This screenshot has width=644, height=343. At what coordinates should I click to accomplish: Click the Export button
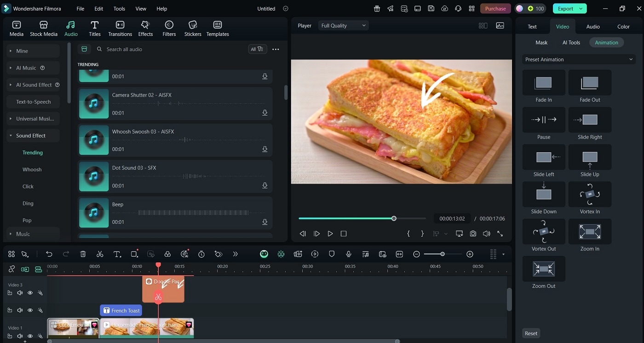tap(569, 9)
